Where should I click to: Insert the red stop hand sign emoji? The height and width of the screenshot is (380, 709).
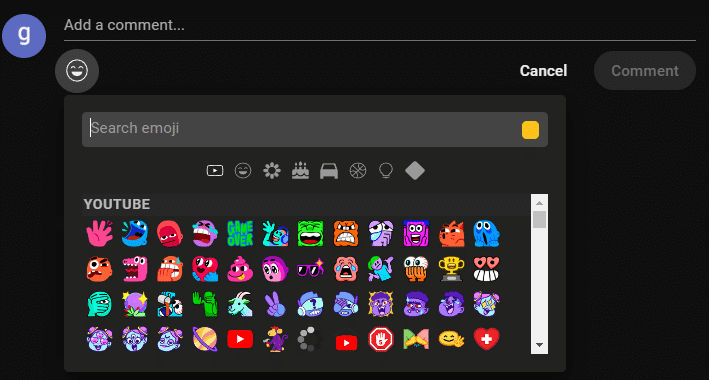(x=381, y=339)
